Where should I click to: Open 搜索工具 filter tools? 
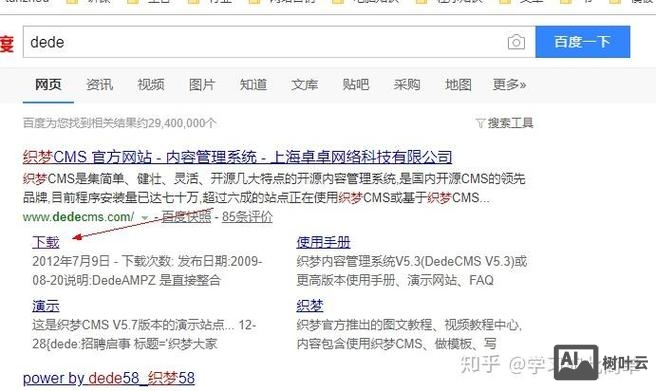505,123
